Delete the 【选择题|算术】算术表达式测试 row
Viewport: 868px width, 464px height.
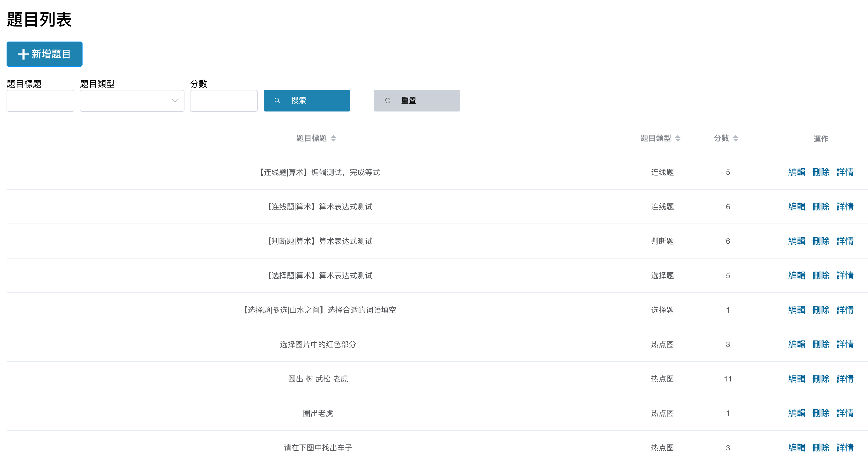(821, 275)
